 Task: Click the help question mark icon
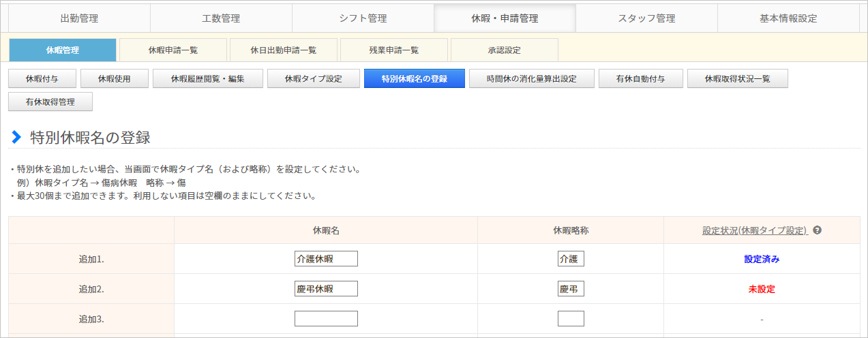pos(817,230)
